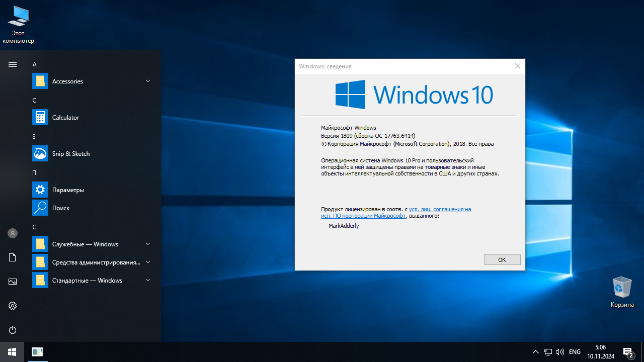The height and width of the screenshot is (362, 644).
Task: Click the Power button icon
Action: 13,330
